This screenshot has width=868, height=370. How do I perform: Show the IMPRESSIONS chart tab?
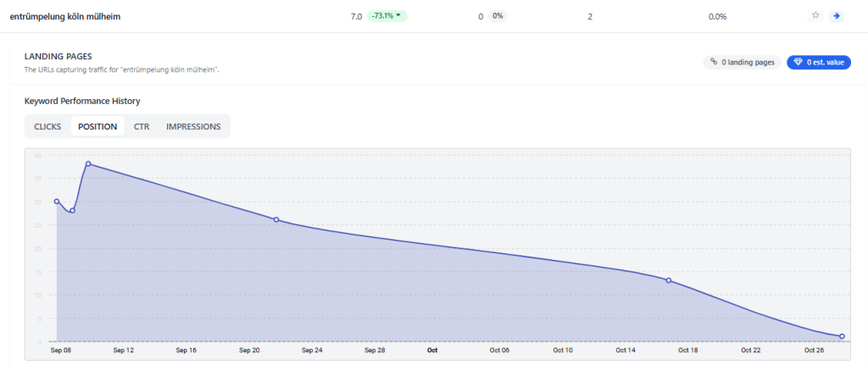(x=193, y=126)
